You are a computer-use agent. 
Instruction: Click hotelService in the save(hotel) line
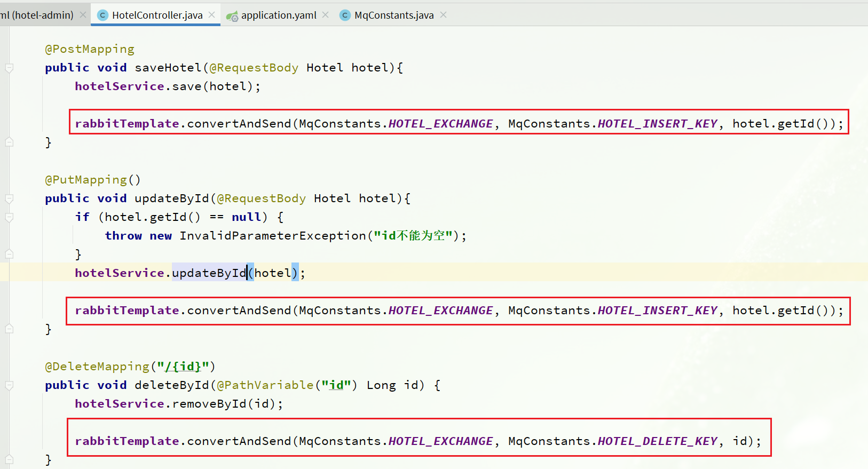tap(120, 86)
